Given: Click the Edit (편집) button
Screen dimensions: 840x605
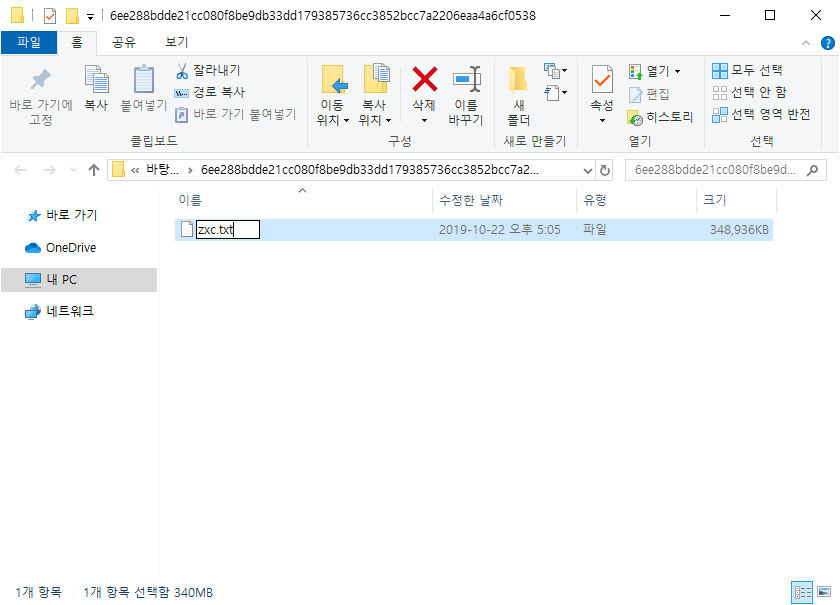Looking at the screenshot, I should 649,94.
